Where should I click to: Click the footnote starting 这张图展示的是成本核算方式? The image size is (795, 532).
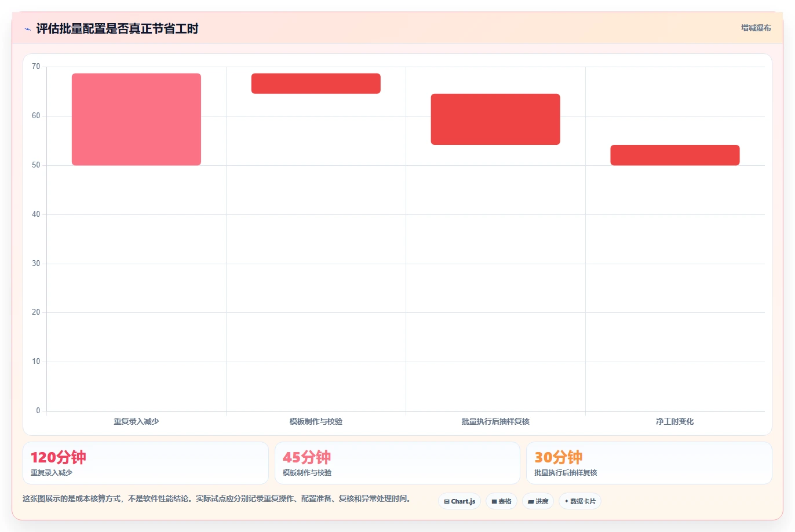(217, 498)
